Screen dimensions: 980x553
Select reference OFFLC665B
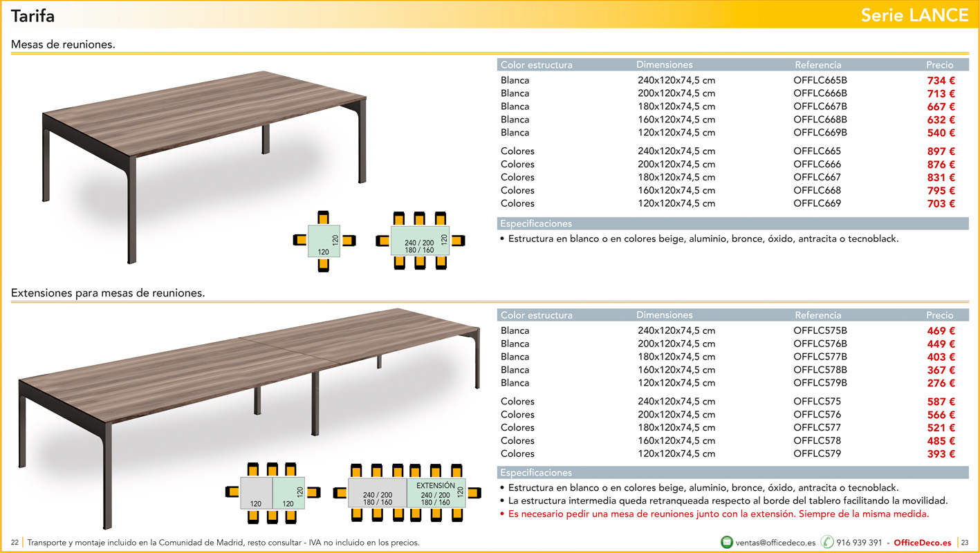[820, 80]
